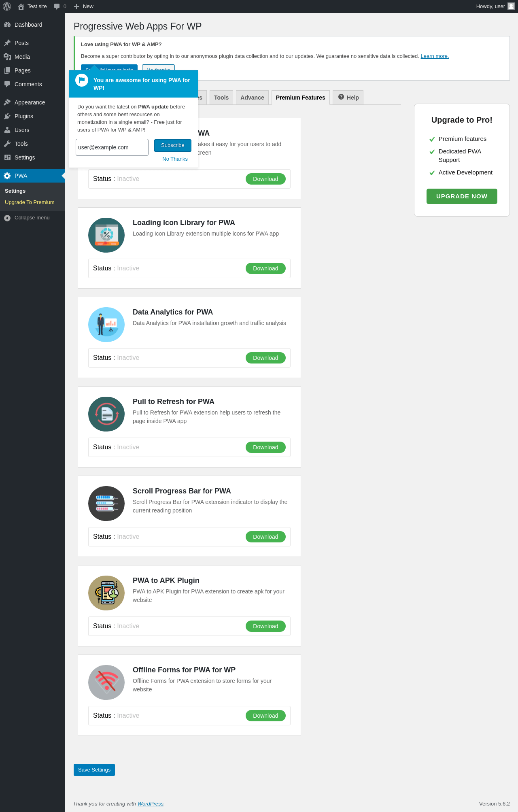
Task: Dismiss popup with No Thanks
Action: pos(175,159)
